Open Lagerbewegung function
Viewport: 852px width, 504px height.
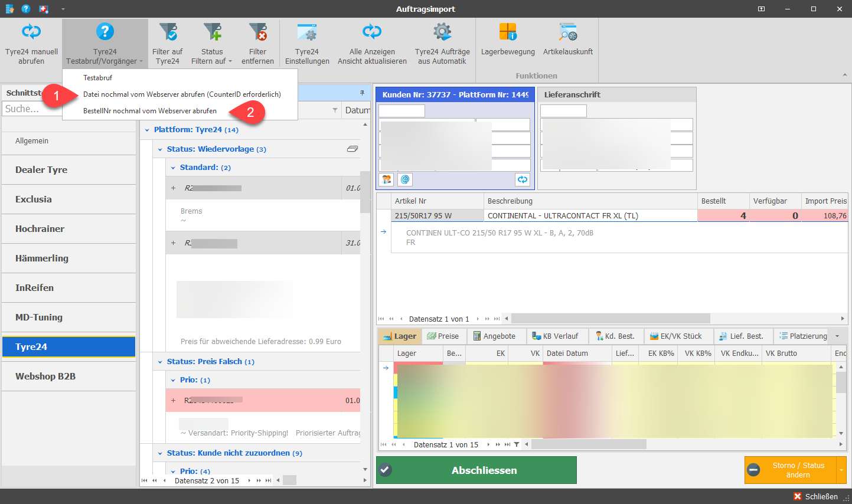pos(508,40)
